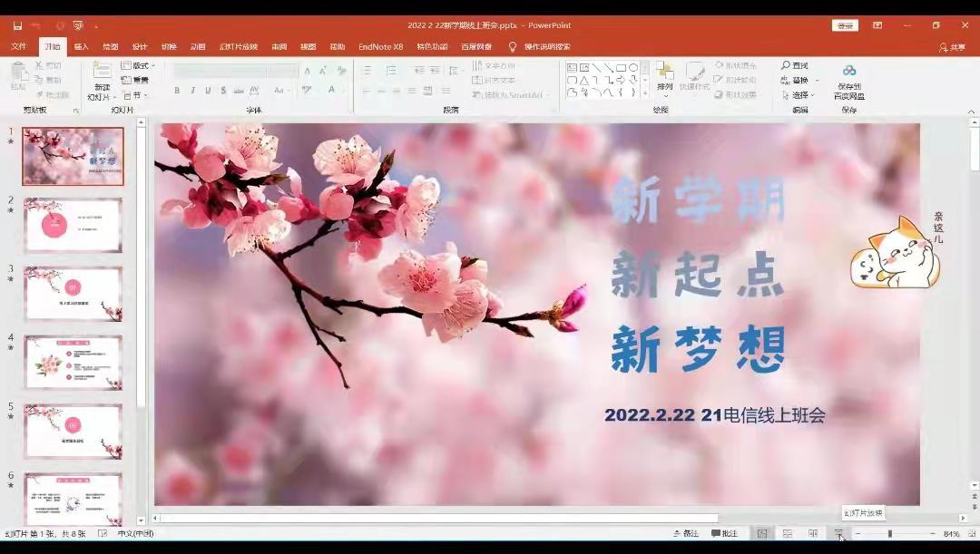The height and width of the screenshot is (554, 980).
Task: Switch to the 设计 Design tab
Action: point(140,47)
